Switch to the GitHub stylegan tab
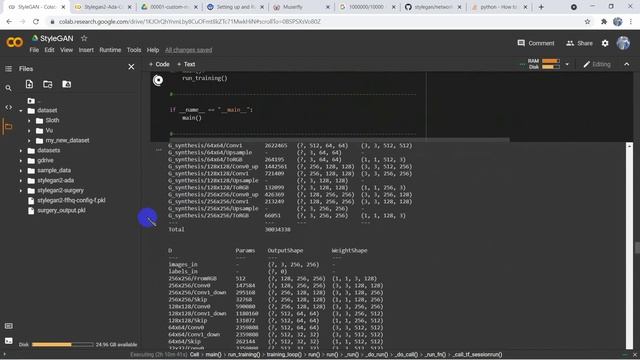Screen dimensions: 640x360 [432, 7]
